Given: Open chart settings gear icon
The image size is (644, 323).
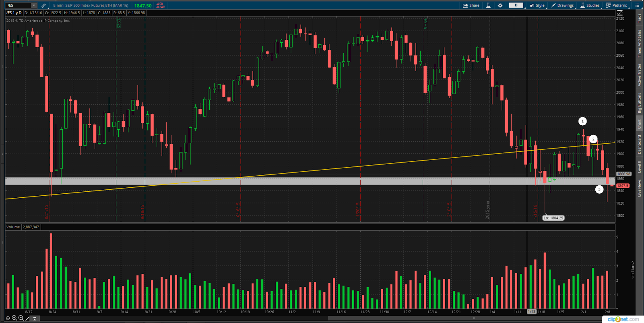Looking at the screenshot, I should click(500, 6).
